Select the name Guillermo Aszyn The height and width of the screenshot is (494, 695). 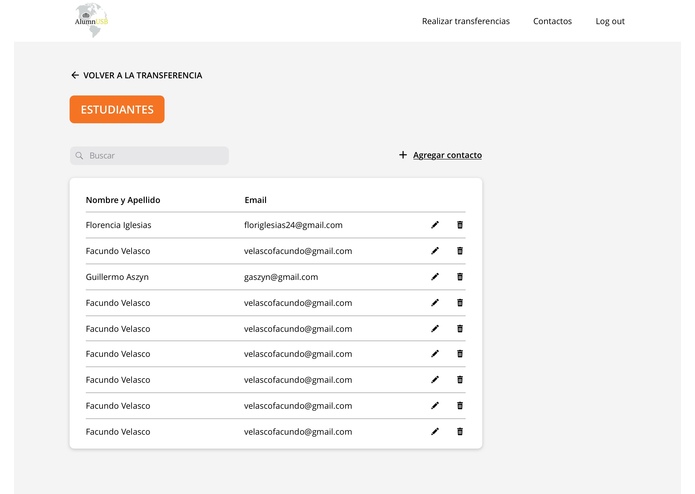click(117, 277)
